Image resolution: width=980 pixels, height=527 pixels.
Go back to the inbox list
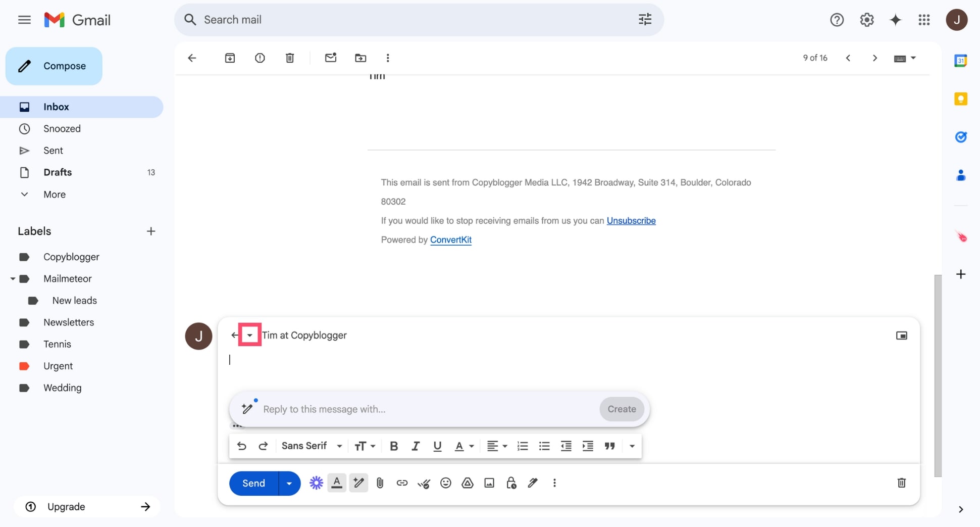click(192, 58)
